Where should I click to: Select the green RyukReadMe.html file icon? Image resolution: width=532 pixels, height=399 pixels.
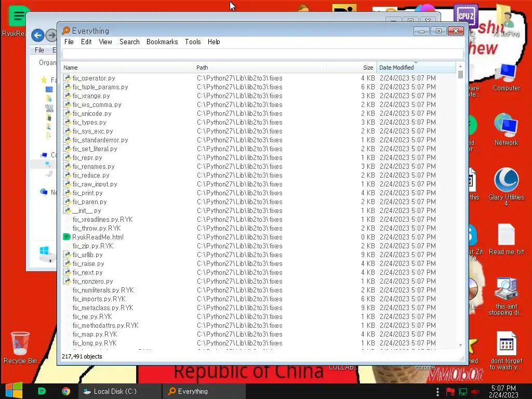click(x=67, y=237)
